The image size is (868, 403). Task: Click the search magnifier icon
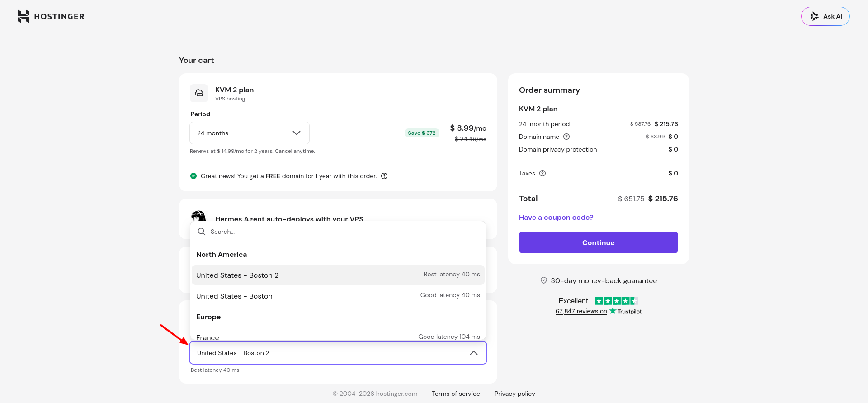click(x=202, y=232)
